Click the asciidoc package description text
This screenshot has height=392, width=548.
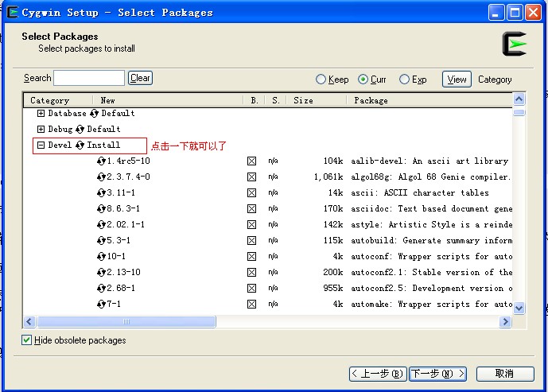(x=431, y=209)
